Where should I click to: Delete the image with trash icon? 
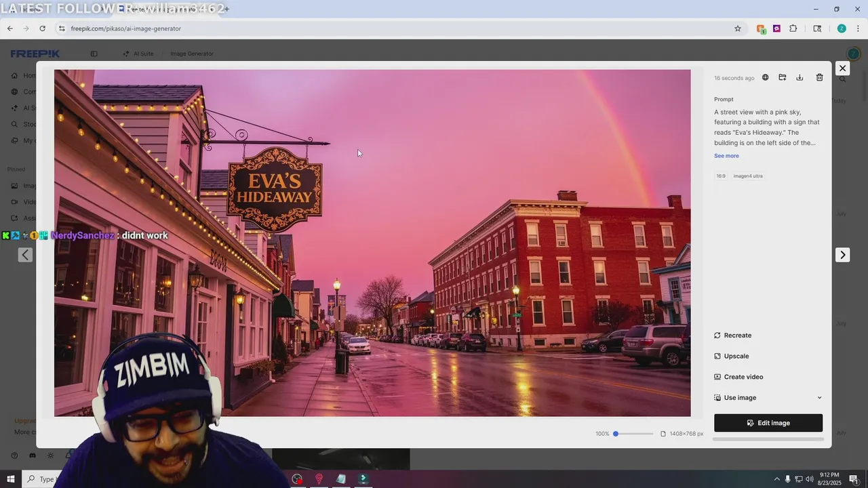click(x=819, y=77)
